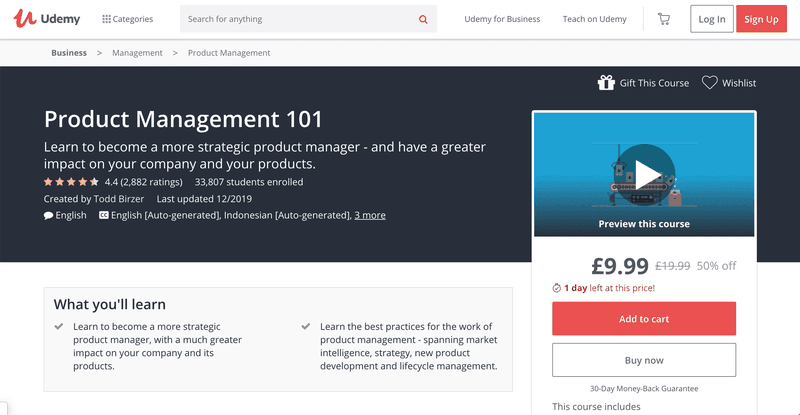Screen dimensions: 800x415
Task: Click the crossed-out £19.99 price
Action: point(672,266)
